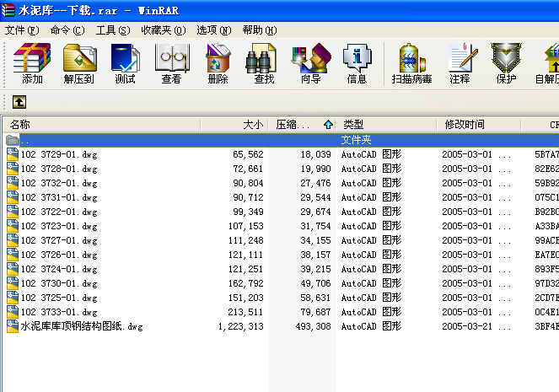Select file 102 3730-01.dwg
The image size is (559, 392).
pyautogui.click(x=59, y=283)
